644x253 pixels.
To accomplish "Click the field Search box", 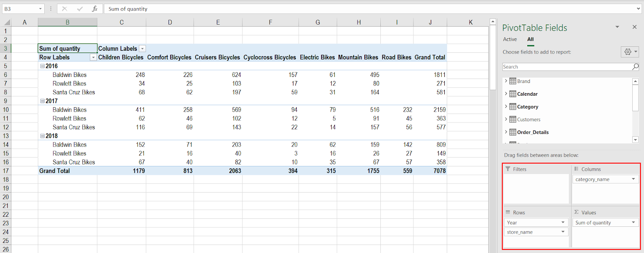I will pyautogui.click(x=567, y=67).
